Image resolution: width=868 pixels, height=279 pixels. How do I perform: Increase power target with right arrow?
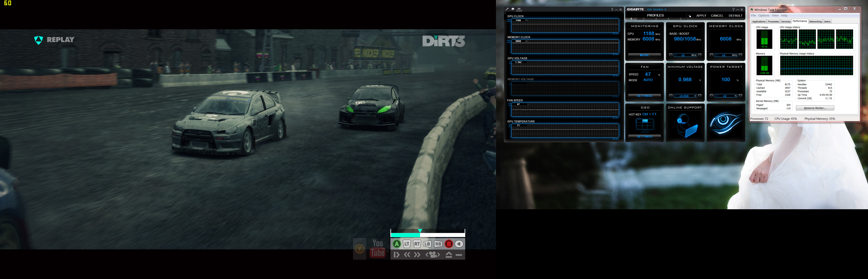[740, 96]
